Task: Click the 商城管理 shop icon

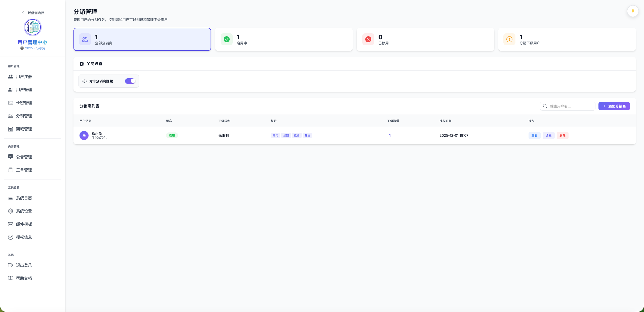Action: pos(11,129)
